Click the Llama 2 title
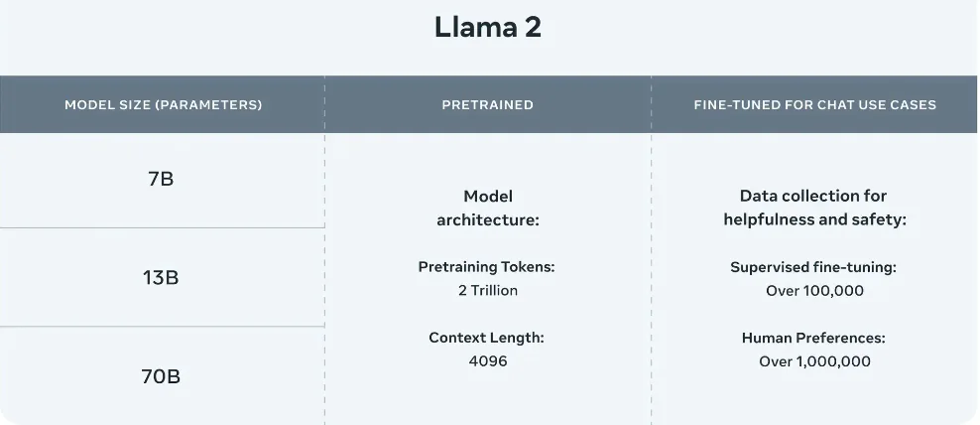The width and height of the screenshot is (980, 425). 488,28
